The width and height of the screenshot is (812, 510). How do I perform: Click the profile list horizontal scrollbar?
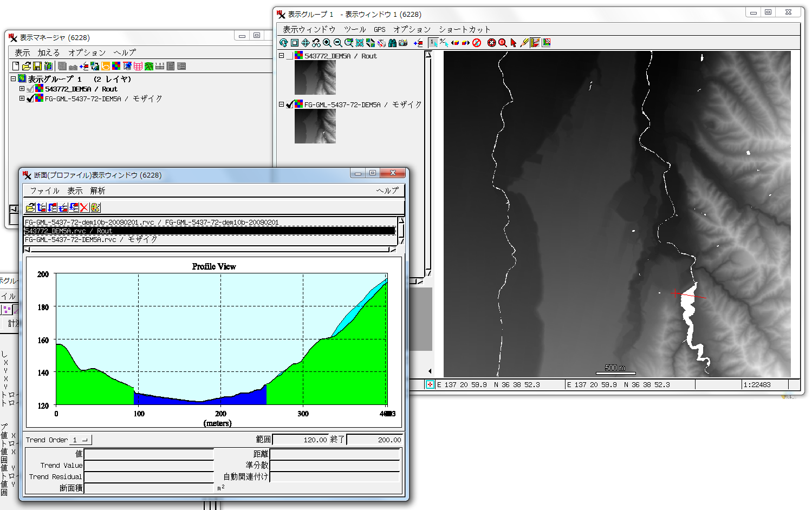click(x=210, y=250)
